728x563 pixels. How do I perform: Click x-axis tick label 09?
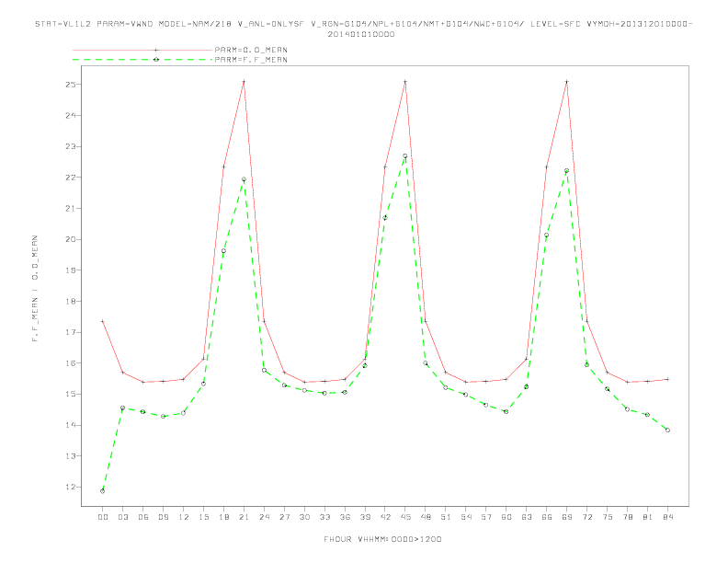point(164,517)
